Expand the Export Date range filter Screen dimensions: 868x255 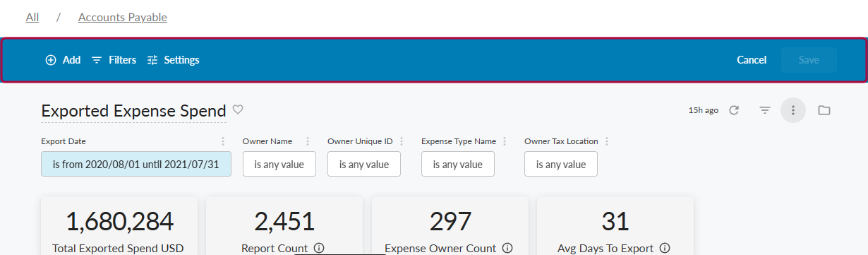(136, 164)
